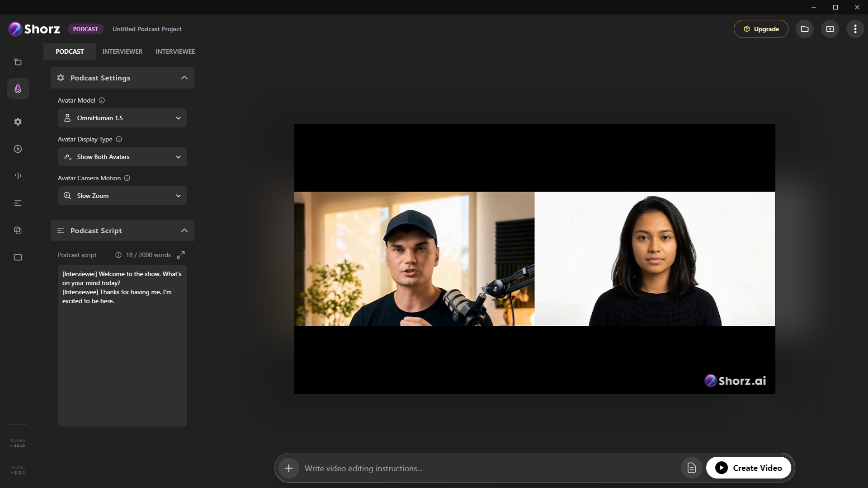
Task: Open the projects folder icon in the top bar
Action: click(804, 28)
